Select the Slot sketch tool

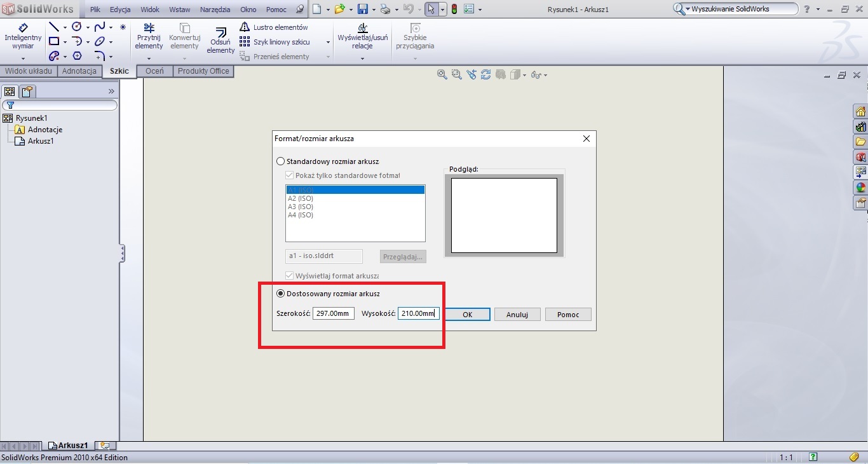pyautogui.click(x=54, y=56)
